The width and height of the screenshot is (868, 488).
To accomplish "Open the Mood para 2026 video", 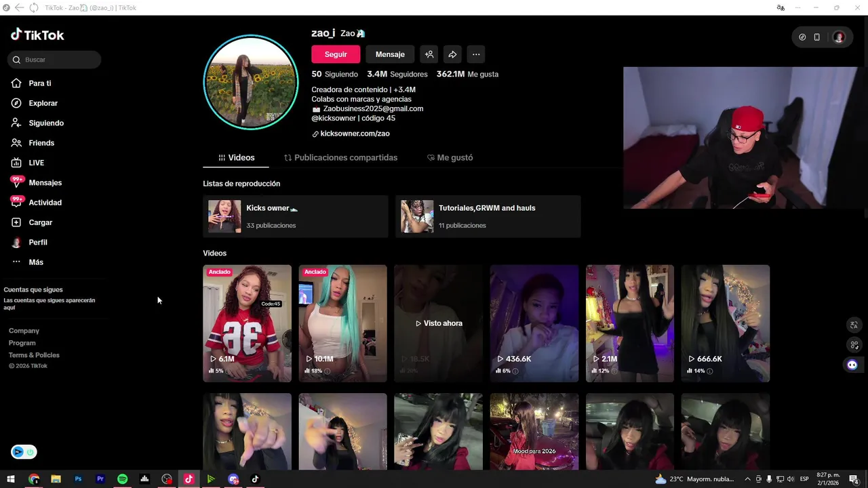I will (x=534, y=431).
